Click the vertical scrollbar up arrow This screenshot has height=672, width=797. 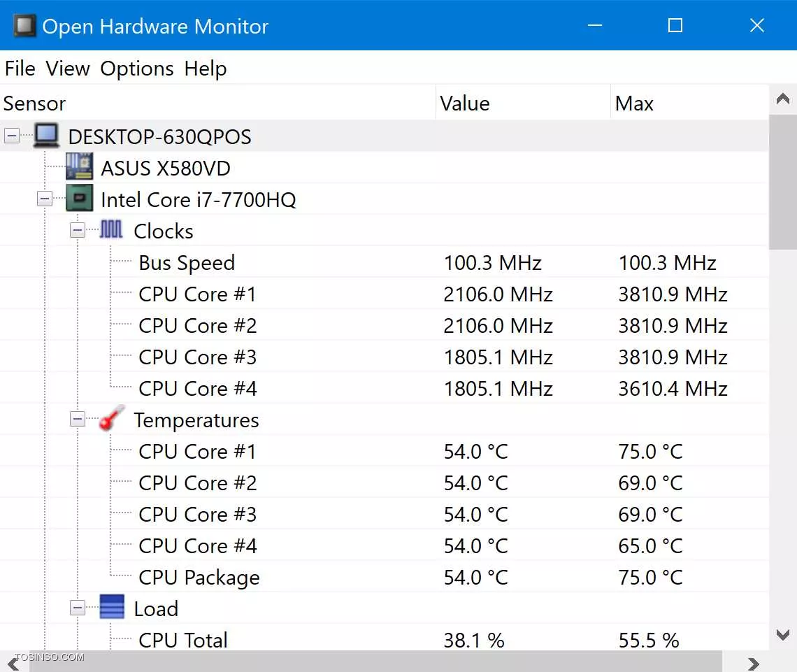click(x=783, y=99)
